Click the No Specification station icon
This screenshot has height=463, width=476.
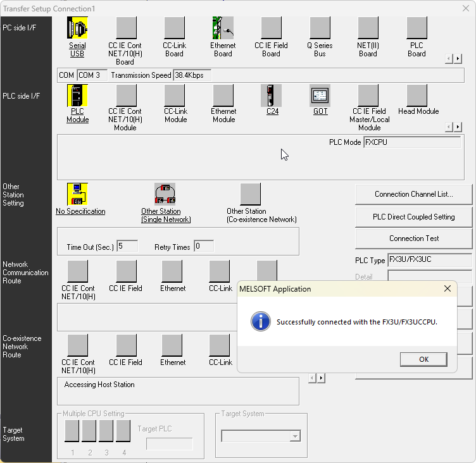pyautogui.click(x=77, y=194)
